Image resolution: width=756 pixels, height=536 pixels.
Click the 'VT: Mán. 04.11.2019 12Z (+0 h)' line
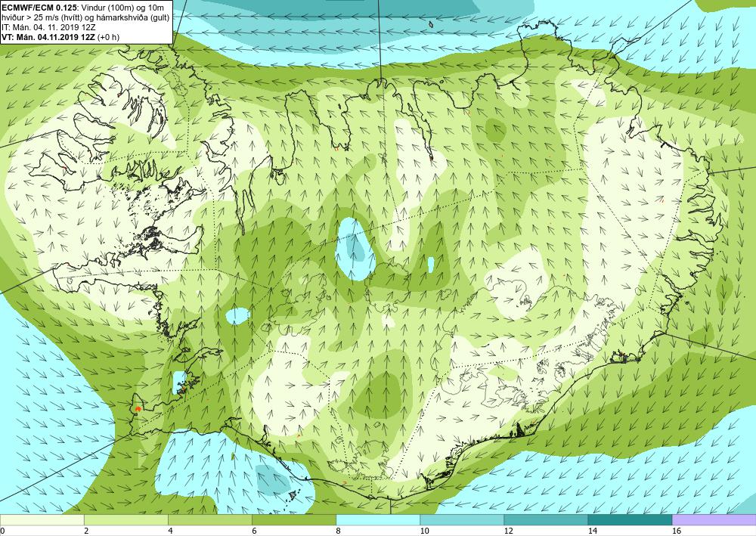[60, 37]
